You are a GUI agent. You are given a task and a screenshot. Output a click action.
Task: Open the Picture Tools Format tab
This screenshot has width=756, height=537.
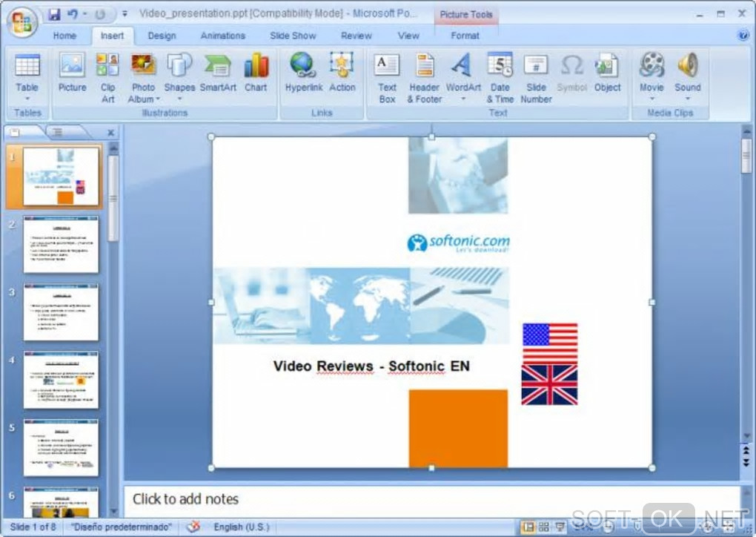click(x=465, y=36)
